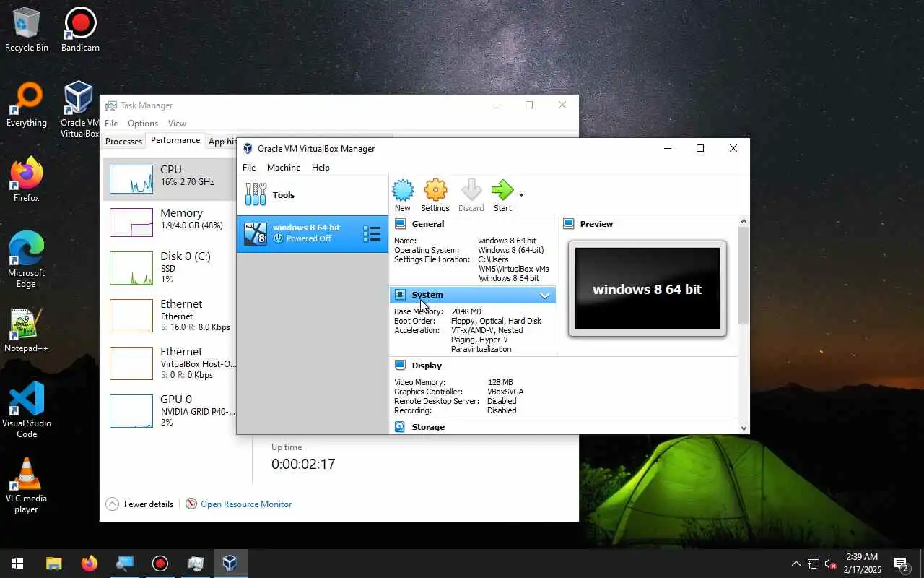Click the Up time value in Task Manager

(x=303, y=464)
